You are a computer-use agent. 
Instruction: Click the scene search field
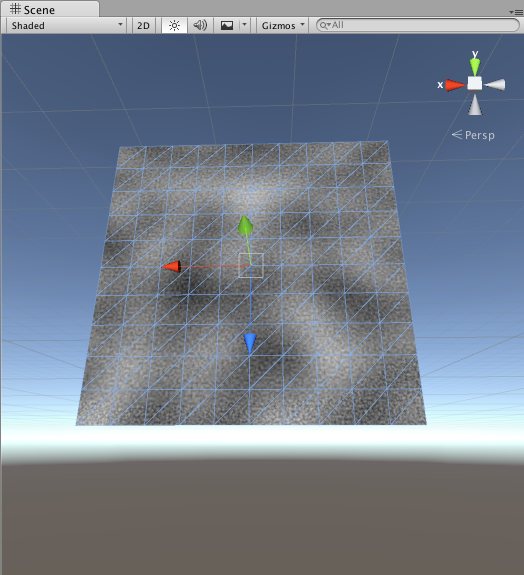tap(418, 25)
